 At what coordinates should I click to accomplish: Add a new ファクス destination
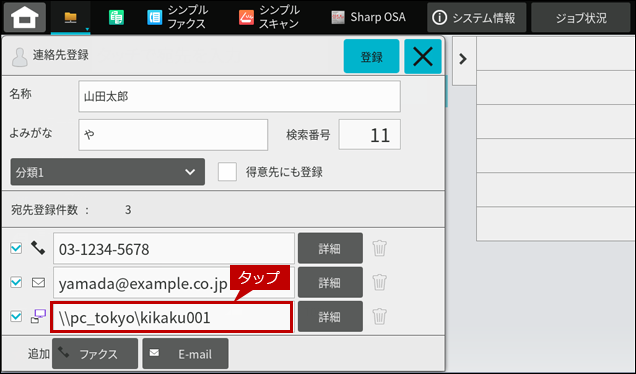95,354
